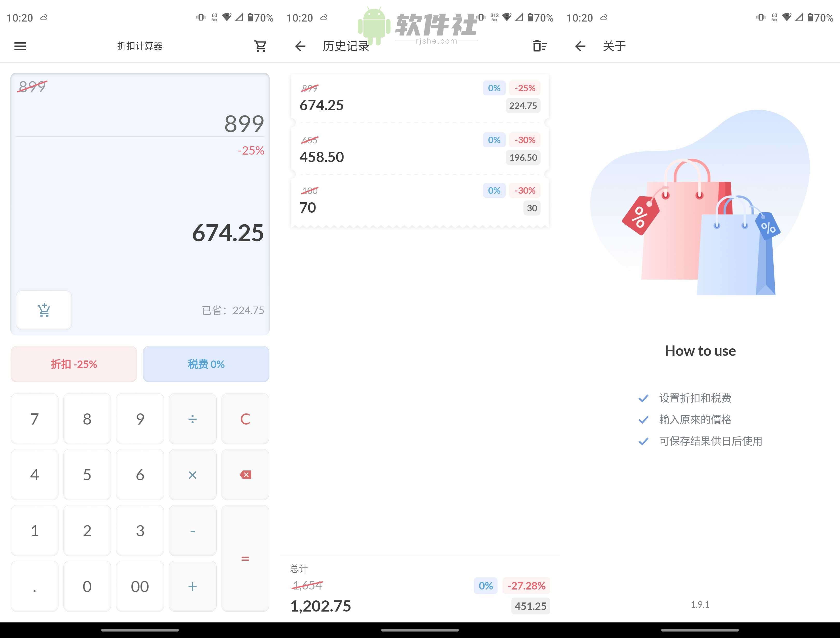Go back from the 历史记录 screen
840x638 pixels.
click(300, 46)
